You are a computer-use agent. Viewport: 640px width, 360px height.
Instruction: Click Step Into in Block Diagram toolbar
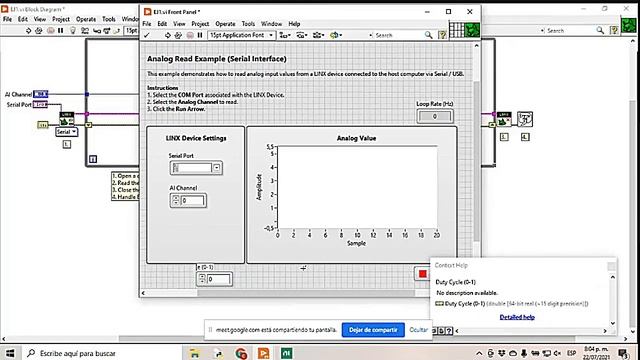(x=97, y=31)
